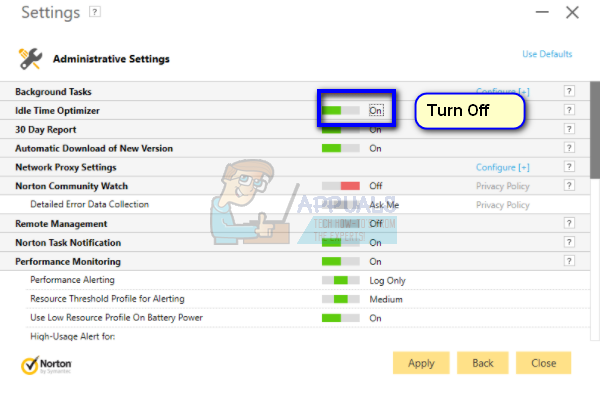607x403 pixels.
Task: Select the High-Usage Alert for label
Action: pyautogui.click(x=73, y=336)
